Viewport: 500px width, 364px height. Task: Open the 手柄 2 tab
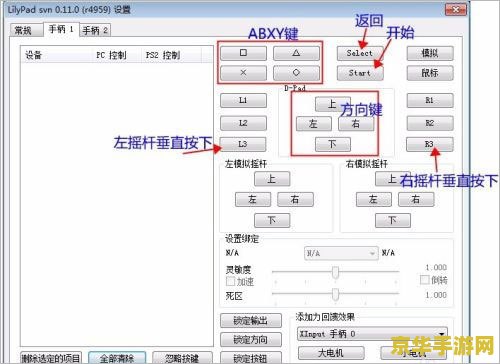point(95,30)
